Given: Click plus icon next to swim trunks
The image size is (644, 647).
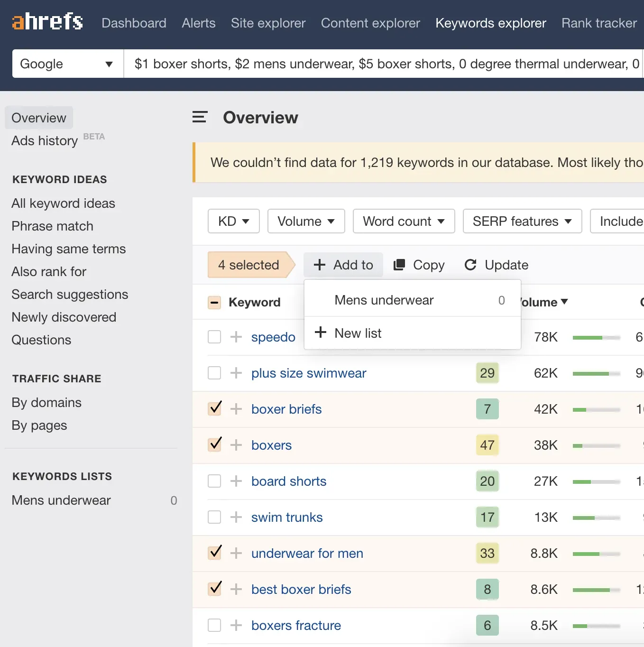Looking at the screenshot, I should point(236,518).
